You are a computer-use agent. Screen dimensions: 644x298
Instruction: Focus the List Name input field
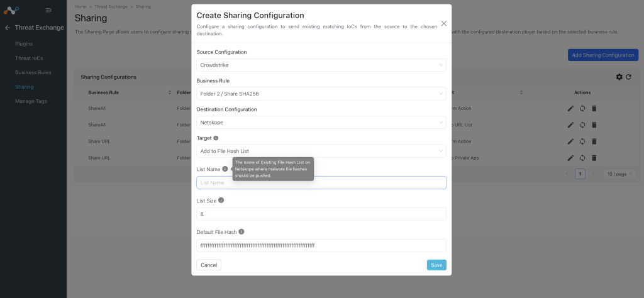(321, 183)
